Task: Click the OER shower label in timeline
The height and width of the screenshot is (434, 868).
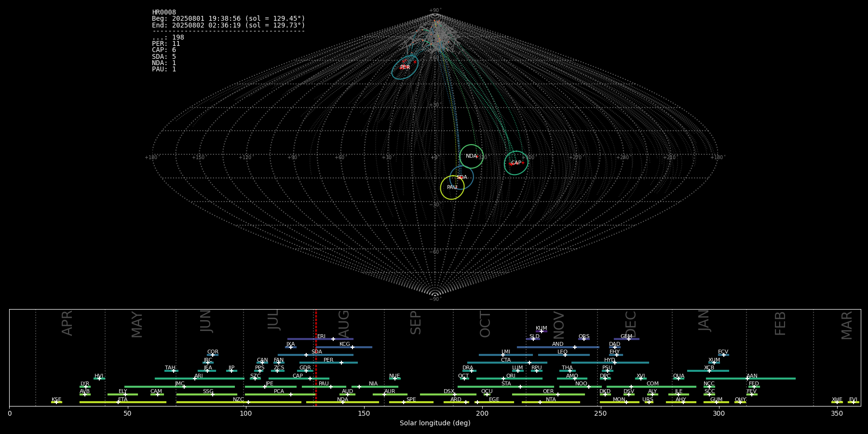Action: coord(548,392)
